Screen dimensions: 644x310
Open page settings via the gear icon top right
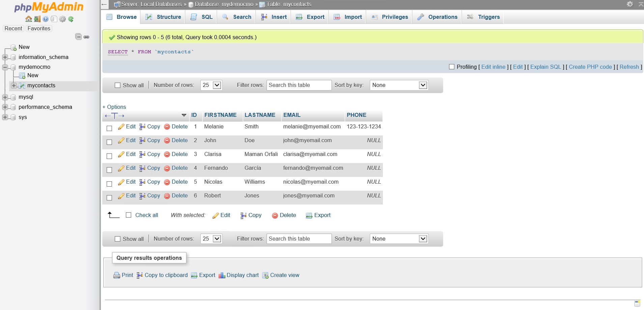point(629,4)
